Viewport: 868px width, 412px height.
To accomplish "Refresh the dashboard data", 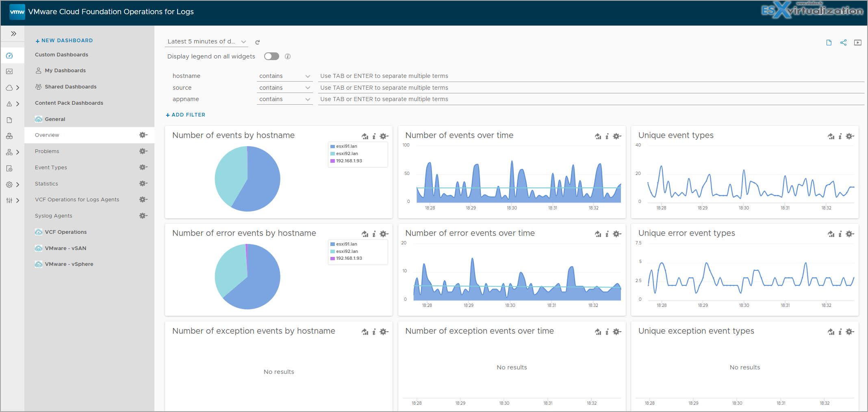I will coord(257,42).
